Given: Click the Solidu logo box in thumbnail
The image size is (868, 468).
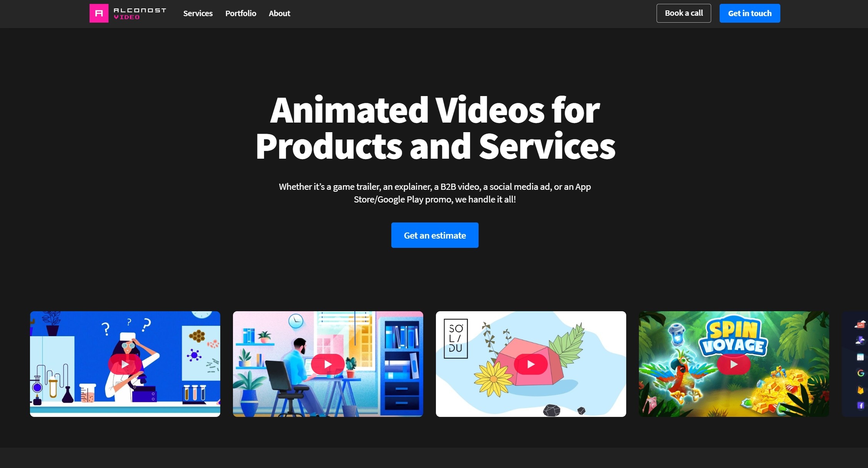Looking at the screenshot, I should coord(456,339).
